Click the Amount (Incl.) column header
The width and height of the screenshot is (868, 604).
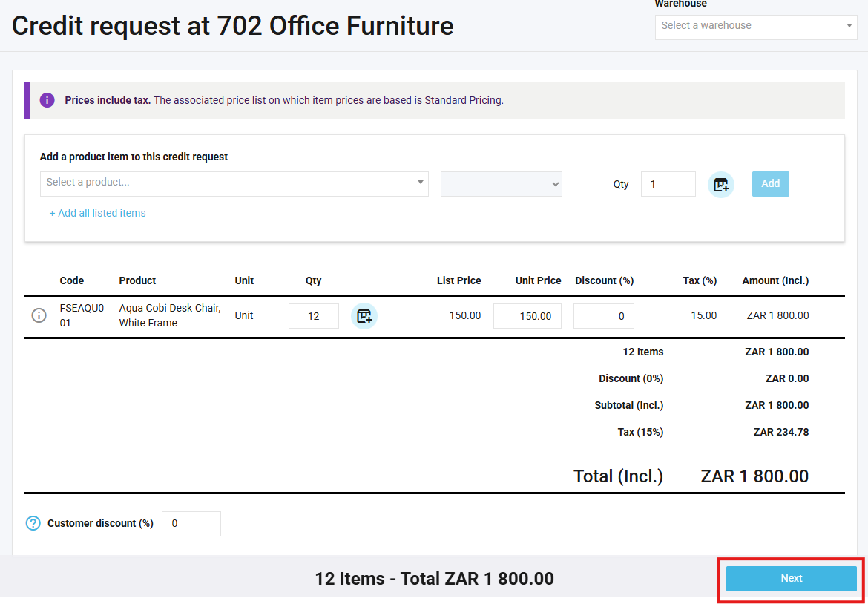pos(775,280)
